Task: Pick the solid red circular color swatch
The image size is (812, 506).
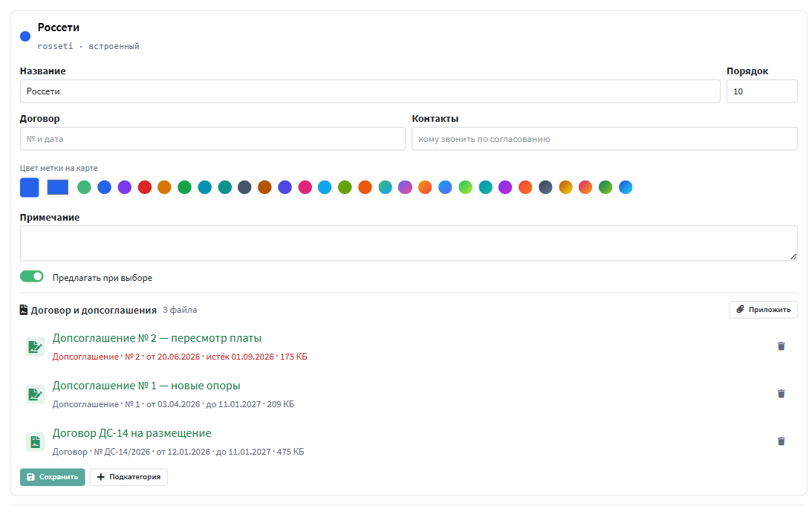Action: point(144,187)
